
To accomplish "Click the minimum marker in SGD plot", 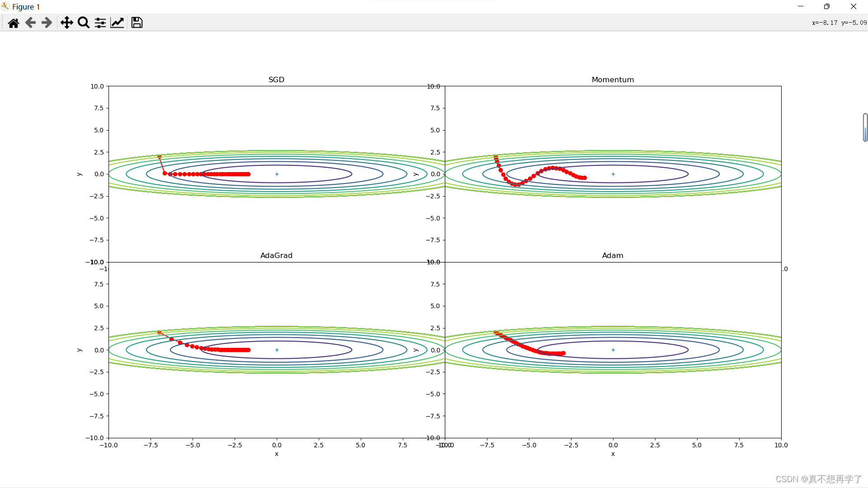I will click(277, 174).
